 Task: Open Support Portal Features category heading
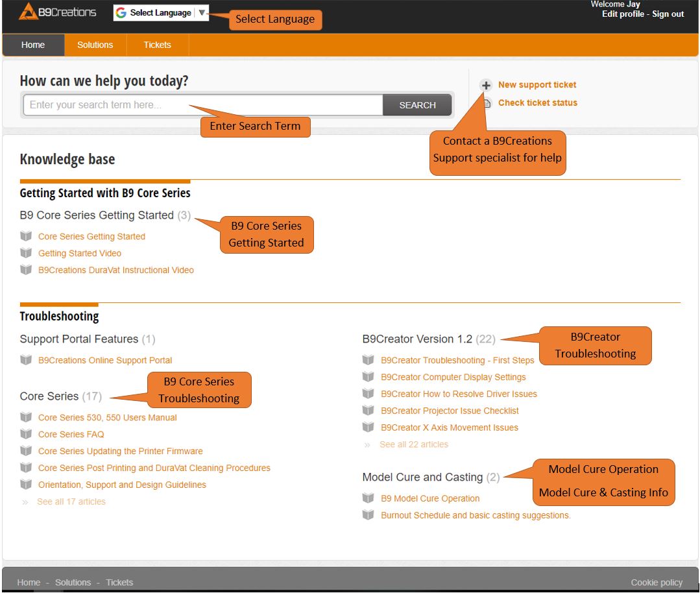tap(79, 339)
